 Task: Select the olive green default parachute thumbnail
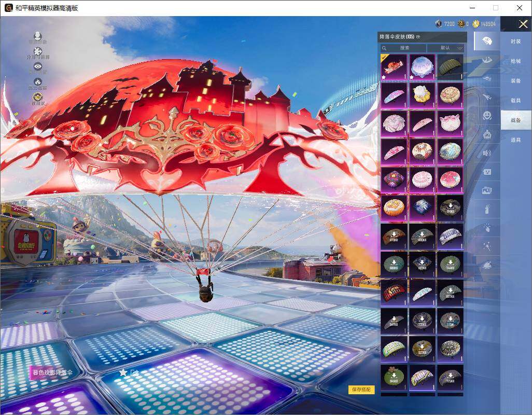tap(450, 67)
